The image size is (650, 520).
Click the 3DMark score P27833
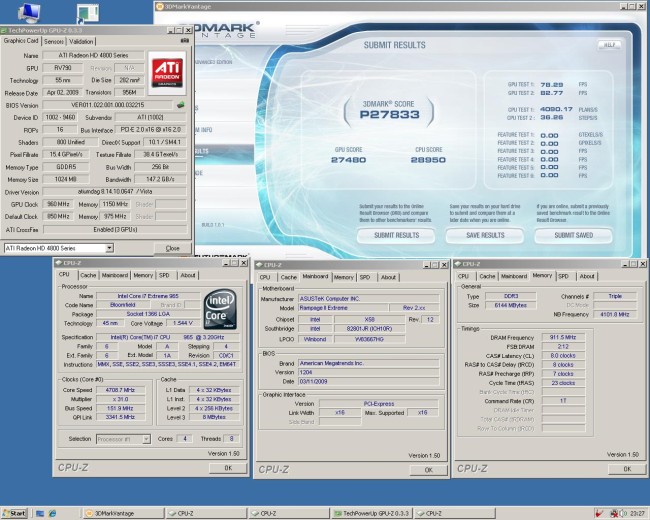pos(389,114)
